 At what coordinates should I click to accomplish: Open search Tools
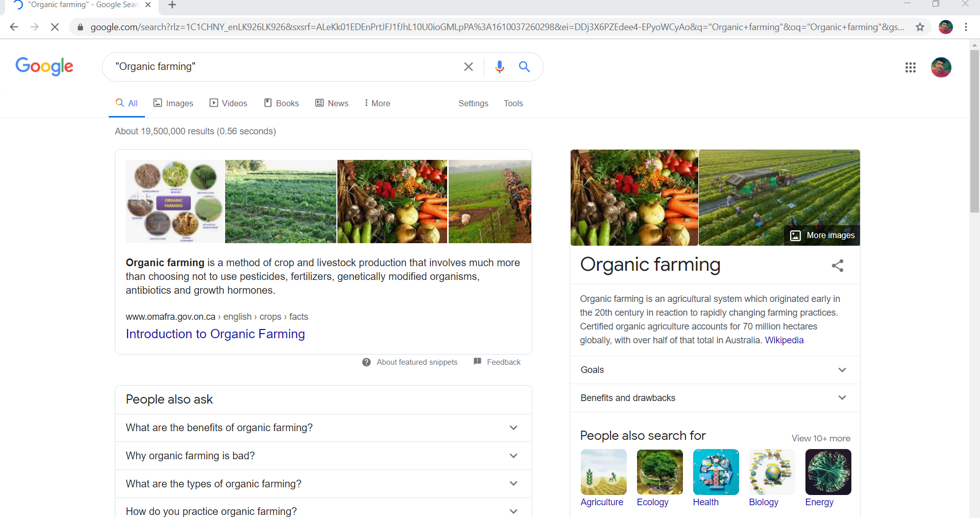tap(513, 103)
